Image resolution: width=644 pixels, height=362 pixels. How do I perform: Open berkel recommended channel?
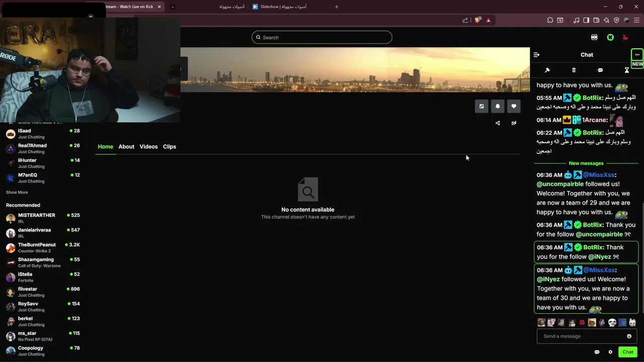click(x=43, y=321)
